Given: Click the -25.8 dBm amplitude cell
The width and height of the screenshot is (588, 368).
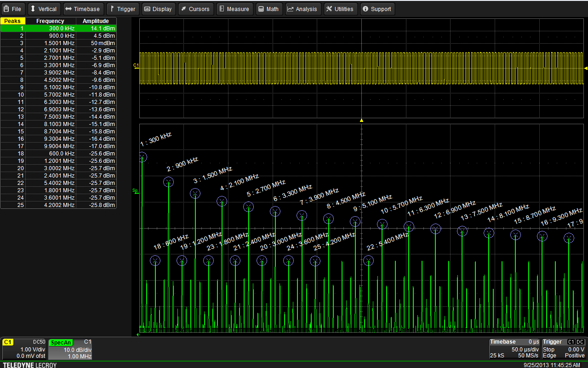Looking at the screenshot, I should pos(96,205).
